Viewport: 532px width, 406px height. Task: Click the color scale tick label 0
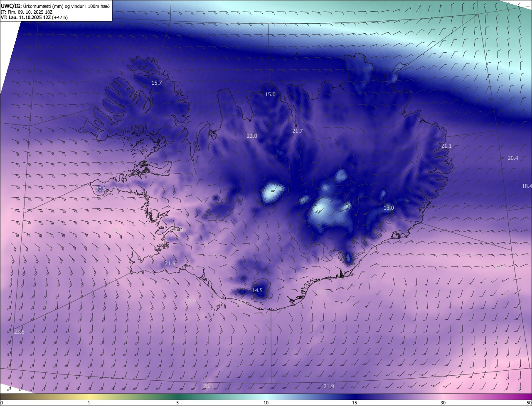(2, 403)
